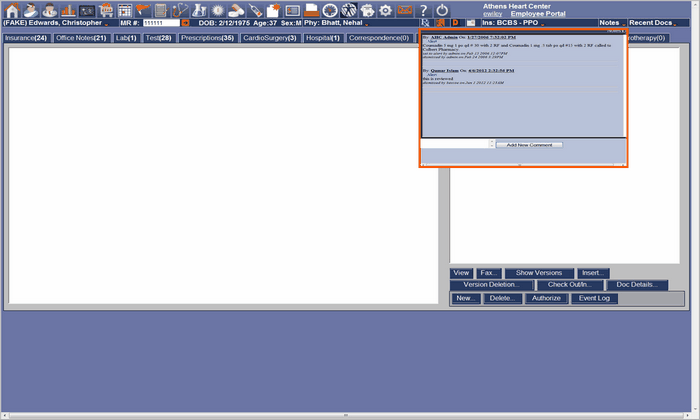
Task: Click the Home house icon
Action: (x=11, y=9)
